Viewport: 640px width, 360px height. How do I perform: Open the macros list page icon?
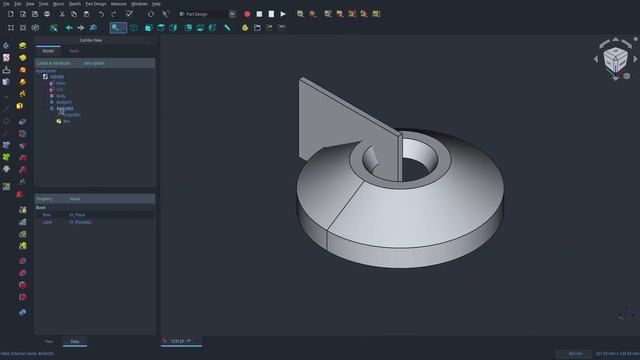click(271, 14)
